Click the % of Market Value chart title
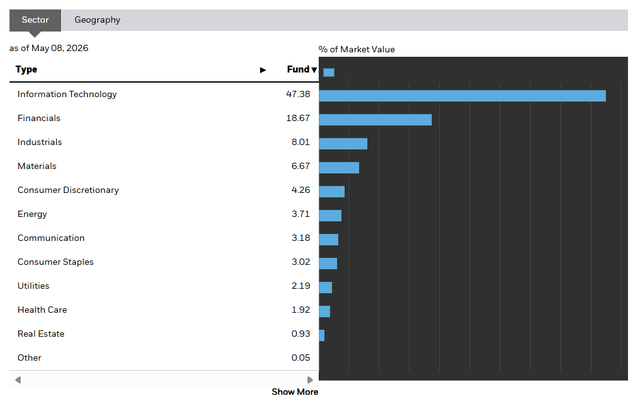 click(357, 49)
